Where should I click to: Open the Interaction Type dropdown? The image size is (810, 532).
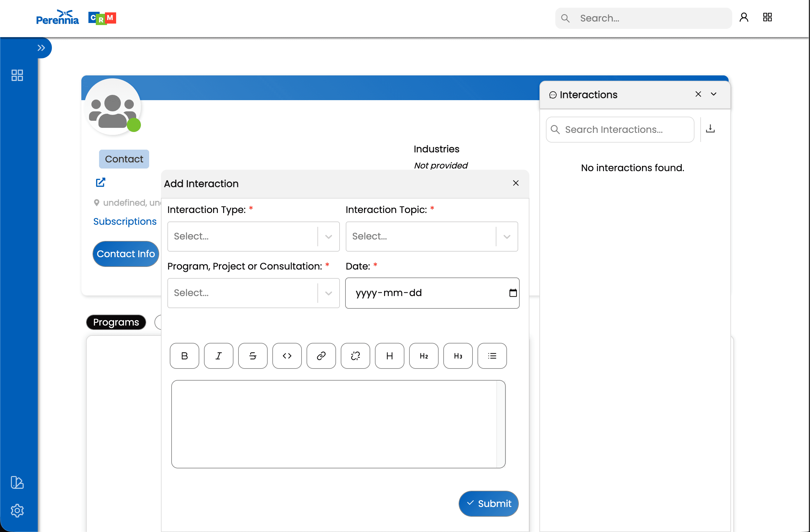pyautogui.click(x=253, y=237)
